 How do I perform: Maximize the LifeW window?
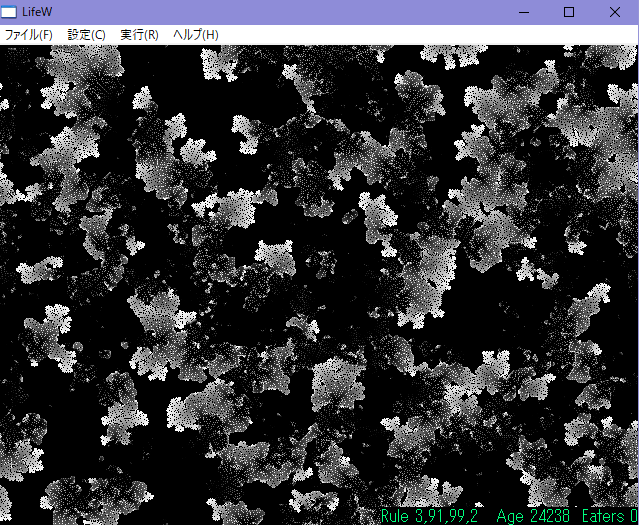pos(569,12)
